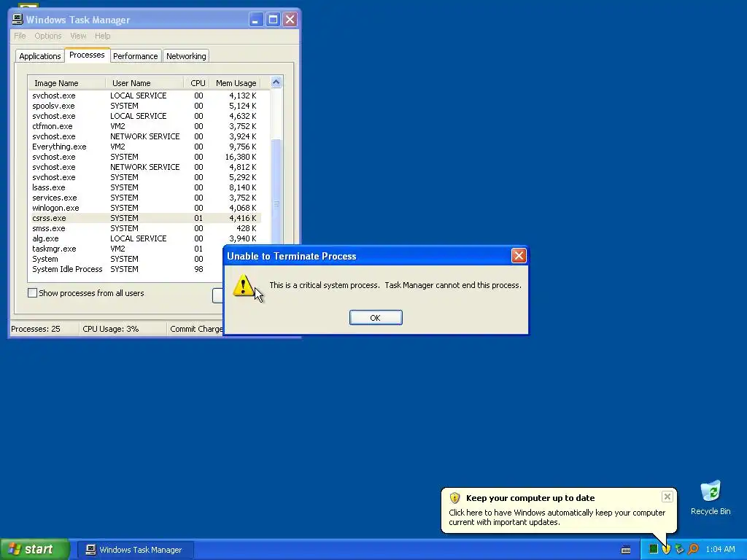747x560 pixels.
Task: Click the green CPU meter tray icon
Action: (654, 549)
